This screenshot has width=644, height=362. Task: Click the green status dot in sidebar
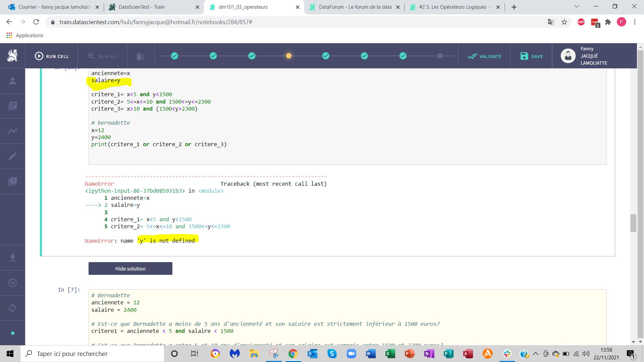click(x=13, y=333)
